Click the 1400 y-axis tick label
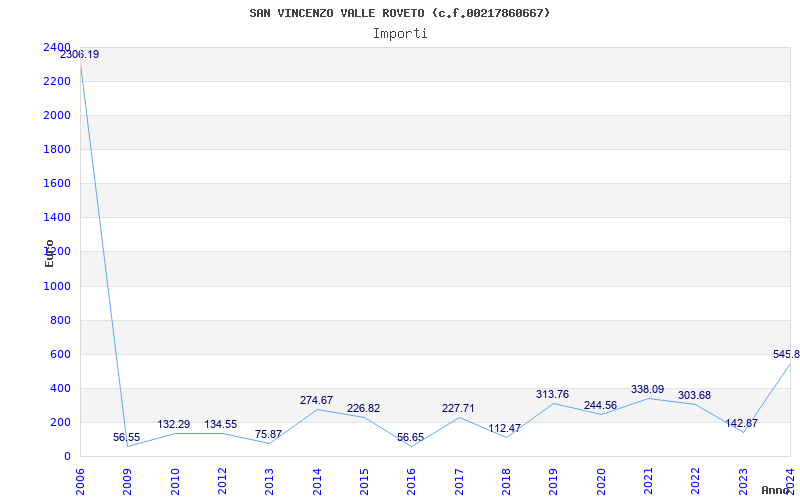This screenshot has width=800, height=500. (57, 217)
